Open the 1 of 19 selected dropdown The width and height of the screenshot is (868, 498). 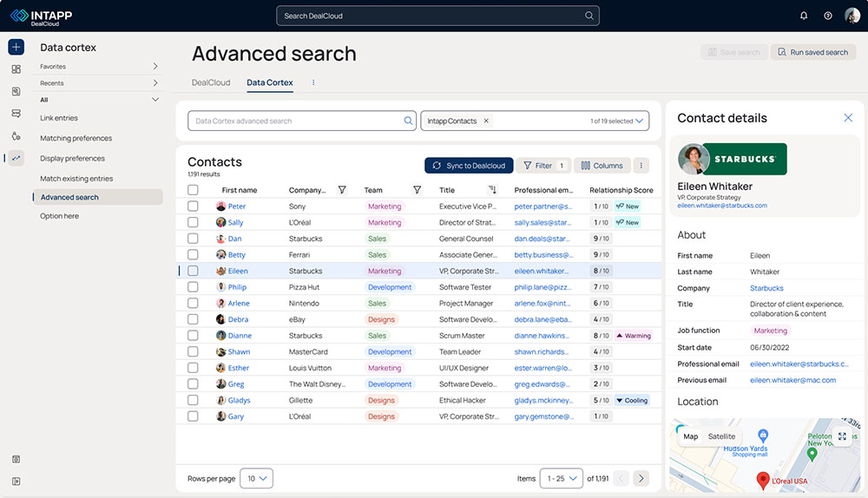coord(616,121)
